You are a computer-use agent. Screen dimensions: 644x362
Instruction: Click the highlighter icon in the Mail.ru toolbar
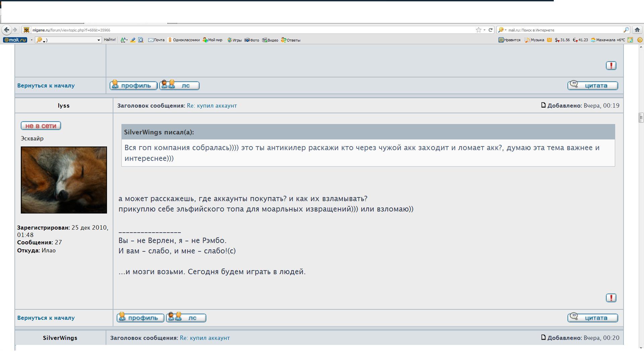click(x=133, y=40)
